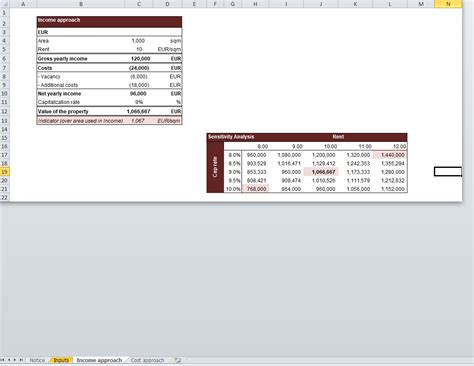The width and height of the screenshot is (474, 366).
Task: Select sensitivity cell 768,000
Action: [x=255, y=189]
